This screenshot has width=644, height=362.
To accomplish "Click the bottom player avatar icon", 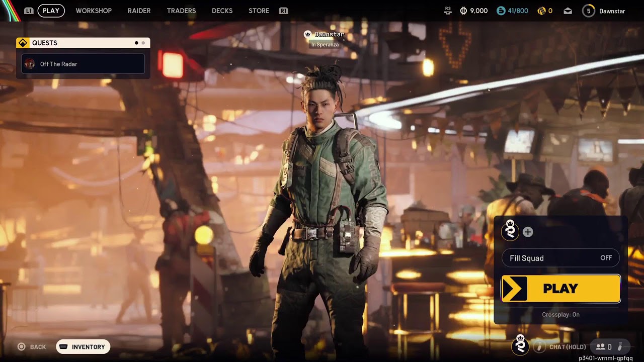I will pos(520,345).
